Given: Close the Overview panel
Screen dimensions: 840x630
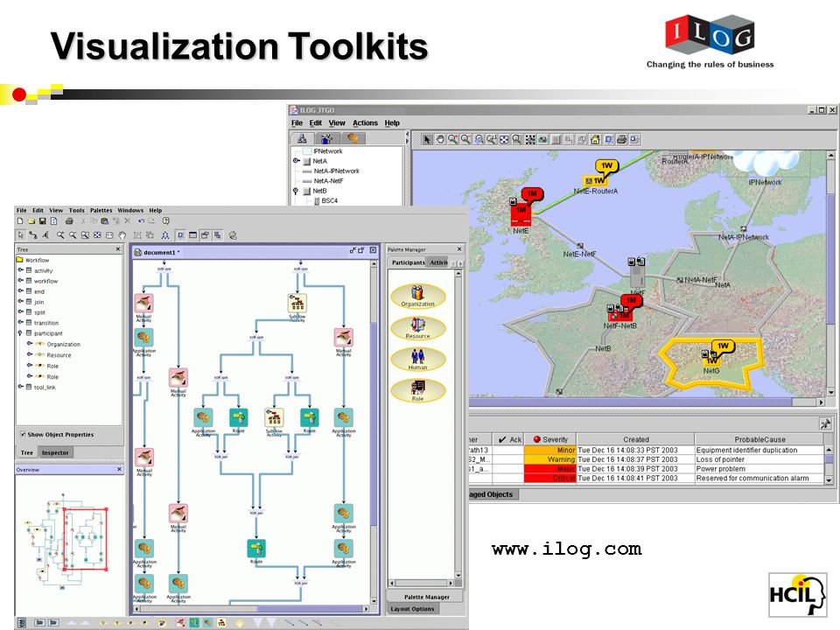Looking at the screenshot, I should click(x=119, y=469).
